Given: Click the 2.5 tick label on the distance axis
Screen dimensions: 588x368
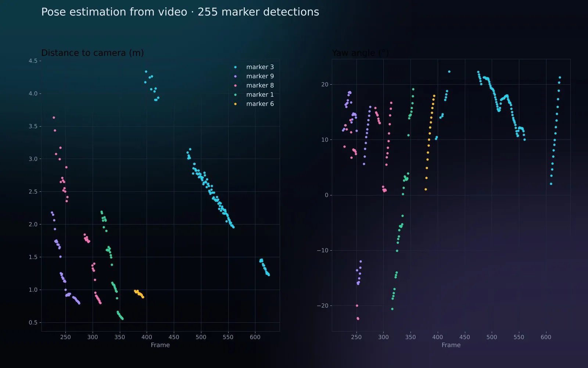Looking at the screenshot, I should pyautogui.click(x=33, y=192).
